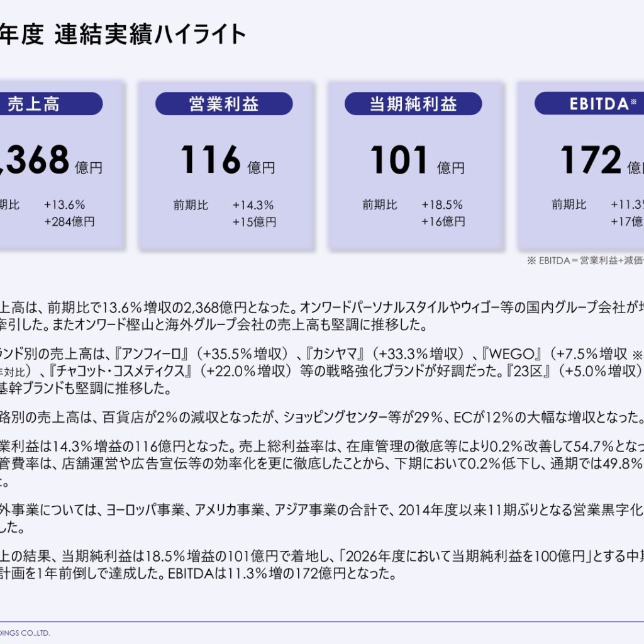Click the +18.5% net income growth

tap(442, 204)
